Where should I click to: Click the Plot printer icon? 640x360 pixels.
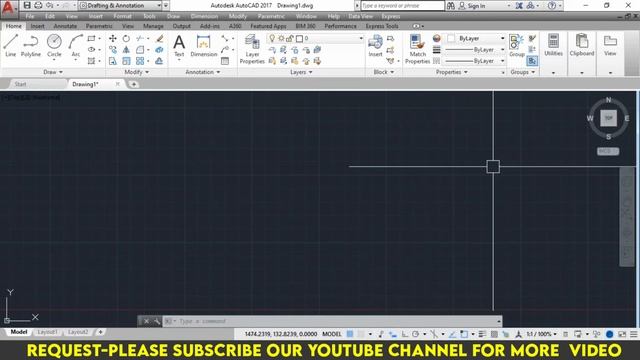pyautogui.click(x=38, y=5)
